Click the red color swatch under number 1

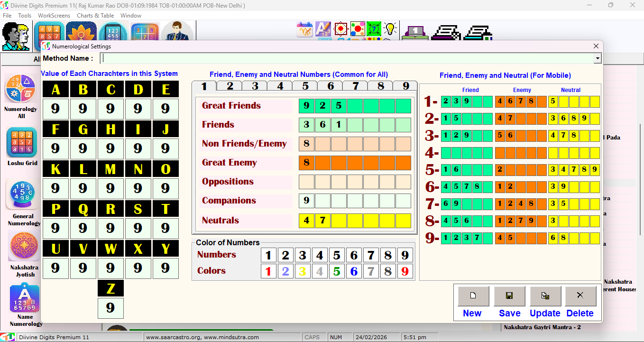pyautogui.click(x=268, y=271)
